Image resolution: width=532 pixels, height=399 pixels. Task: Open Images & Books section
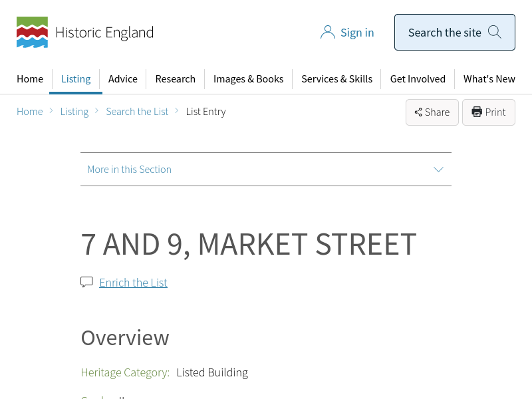pyautogui.click(x=248, y=79)
